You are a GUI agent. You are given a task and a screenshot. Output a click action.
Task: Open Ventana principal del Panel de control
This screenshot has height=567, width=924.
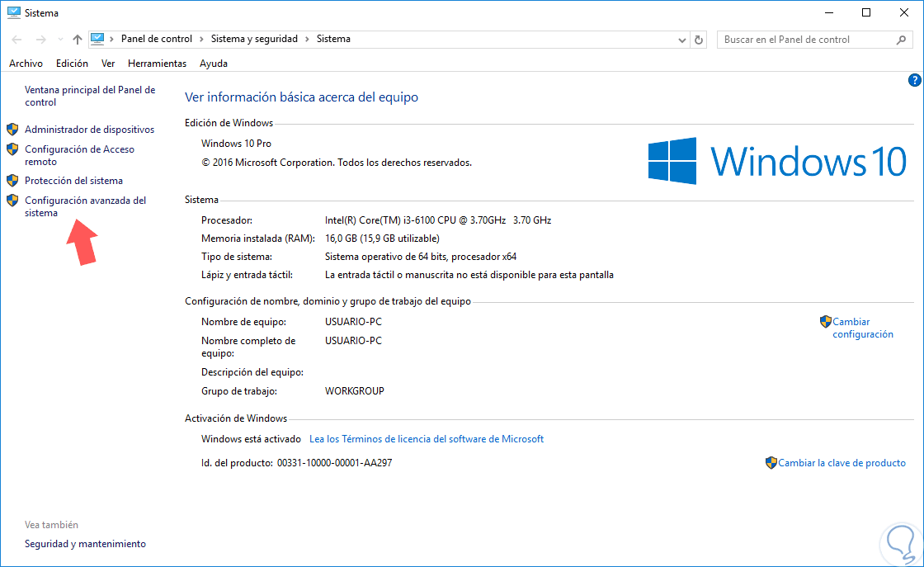pos(90,96)
